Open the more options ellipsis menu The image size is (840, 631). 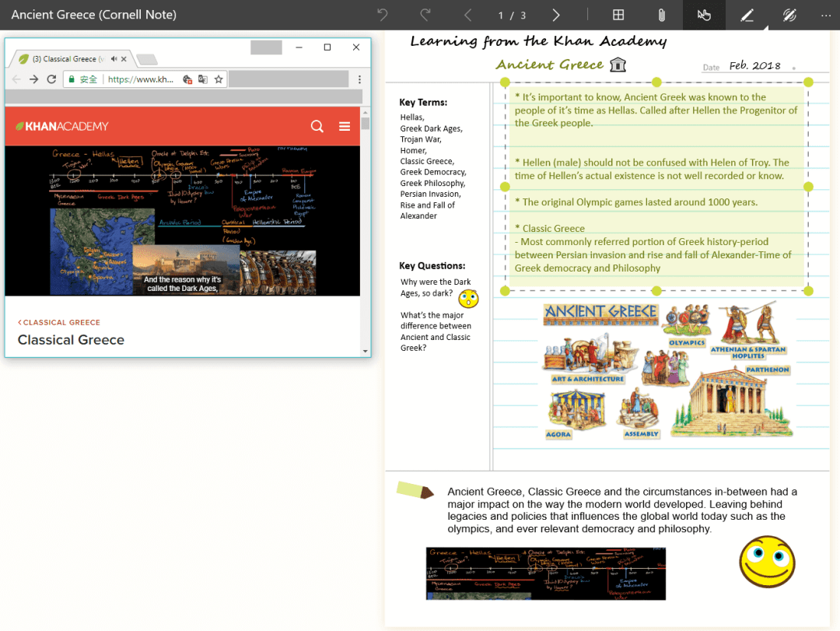click(x=825, y=15)
